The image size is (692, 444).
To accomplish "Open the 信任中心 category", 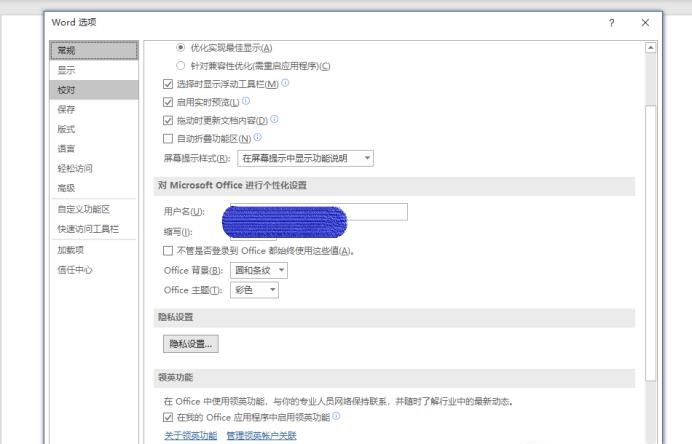I will (94, 270).
